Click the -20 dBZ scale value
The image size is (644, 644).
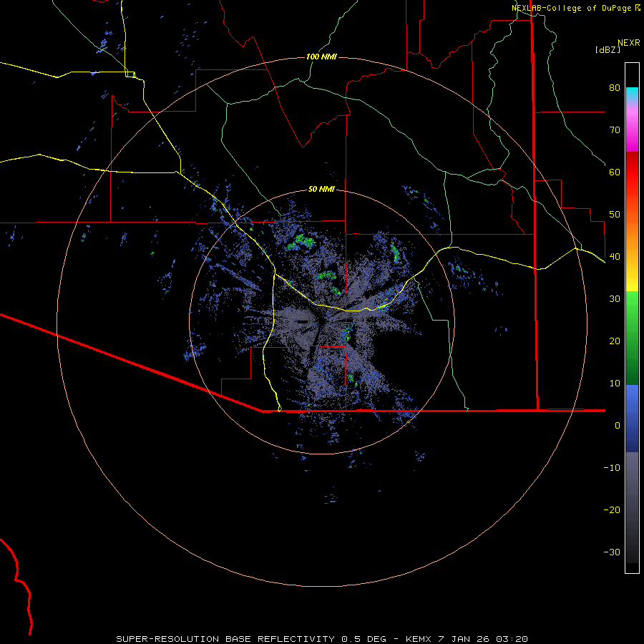tap(612, 509)
